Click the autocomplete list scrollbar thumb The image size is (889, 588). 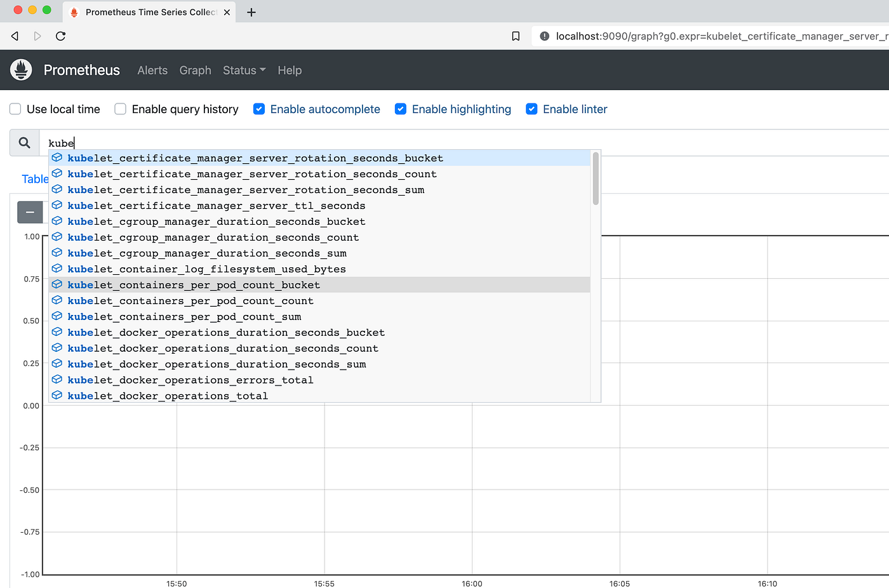point(596,178)
